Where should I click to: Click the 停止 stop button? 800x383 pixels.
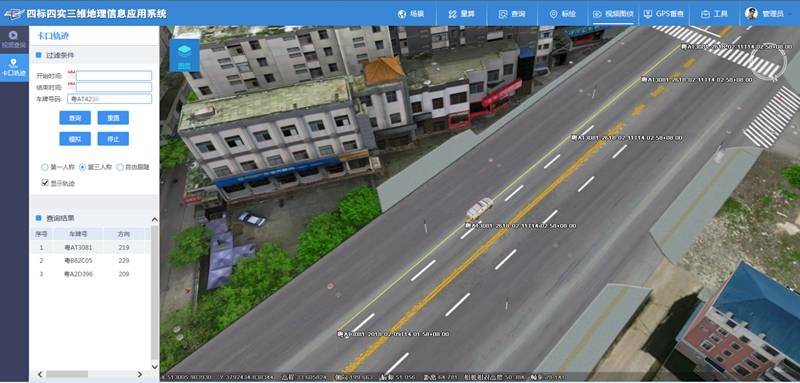point(113,139)
